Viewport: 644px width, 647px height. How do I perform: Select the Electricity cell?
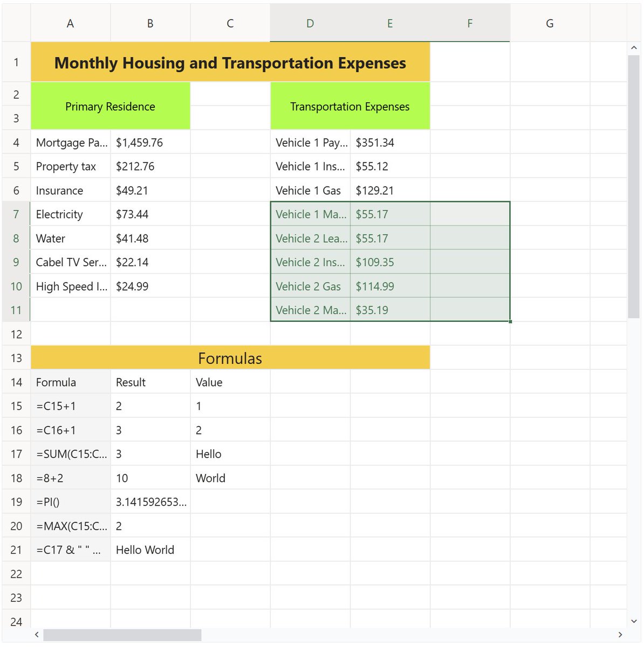click(x=71, y=214)
